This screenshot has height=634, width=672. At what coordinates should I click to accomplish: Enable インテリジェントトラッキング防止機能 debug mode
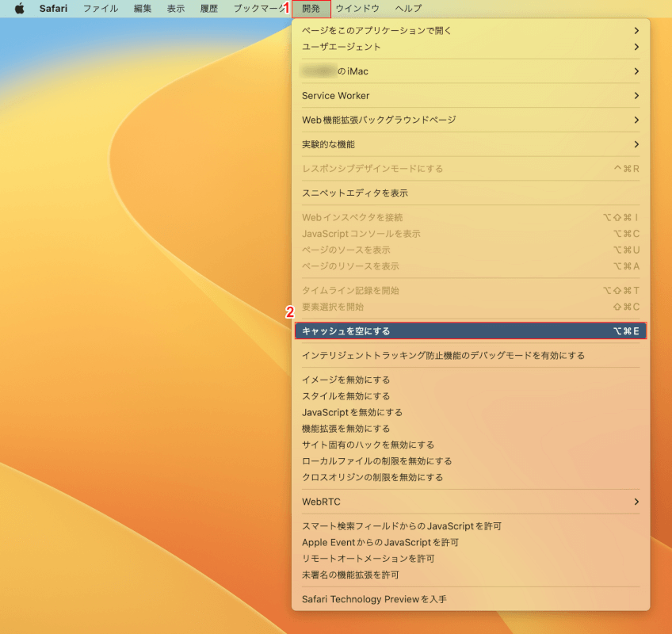point(471,356)
